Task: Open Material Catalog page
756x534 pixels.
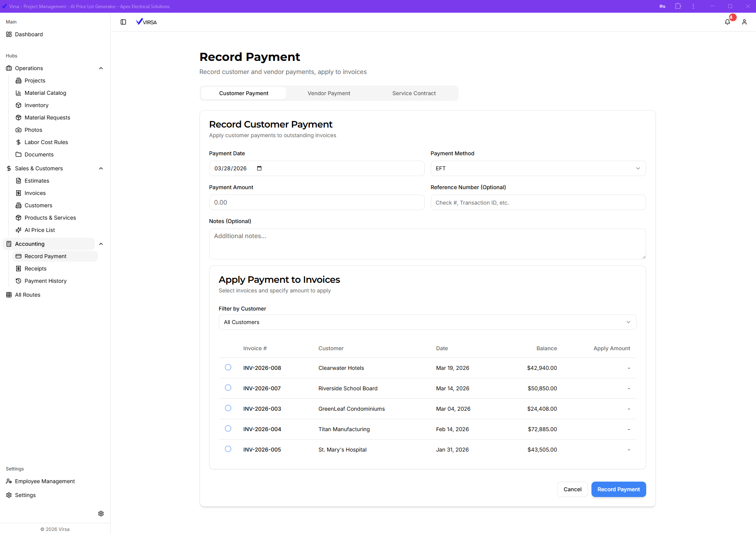Action: point(45,93)
